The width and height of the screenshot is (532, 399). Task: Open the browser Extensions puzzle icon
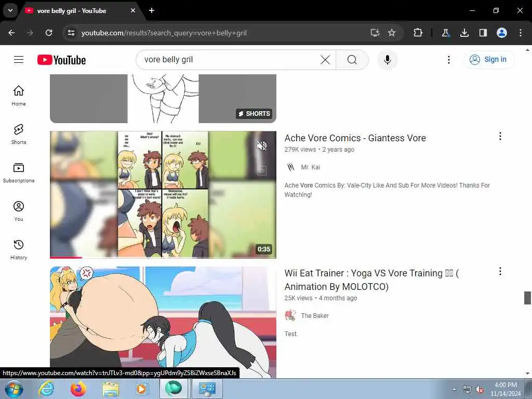pos(418,33)
